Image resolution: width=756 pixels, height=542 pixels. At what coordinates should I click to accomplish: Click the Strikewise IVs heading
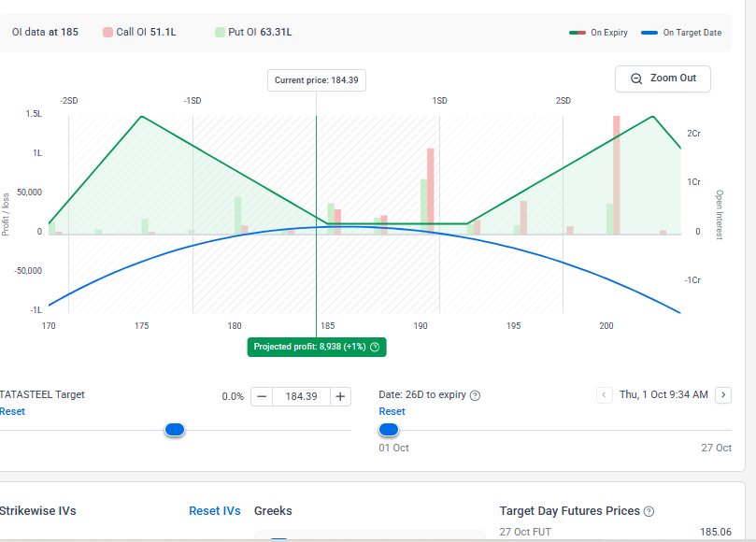click(x=38, y=511)
